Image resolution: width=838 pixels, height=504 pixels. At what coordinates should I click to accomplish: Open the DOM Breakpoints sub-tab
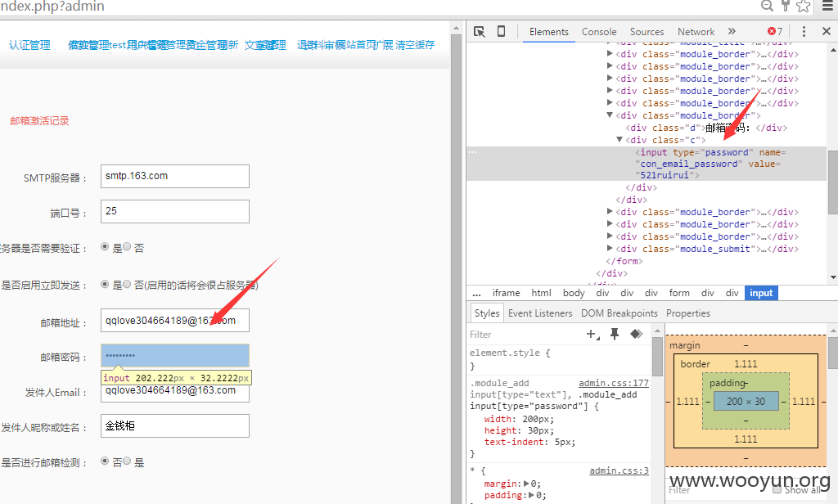[619, 313]
